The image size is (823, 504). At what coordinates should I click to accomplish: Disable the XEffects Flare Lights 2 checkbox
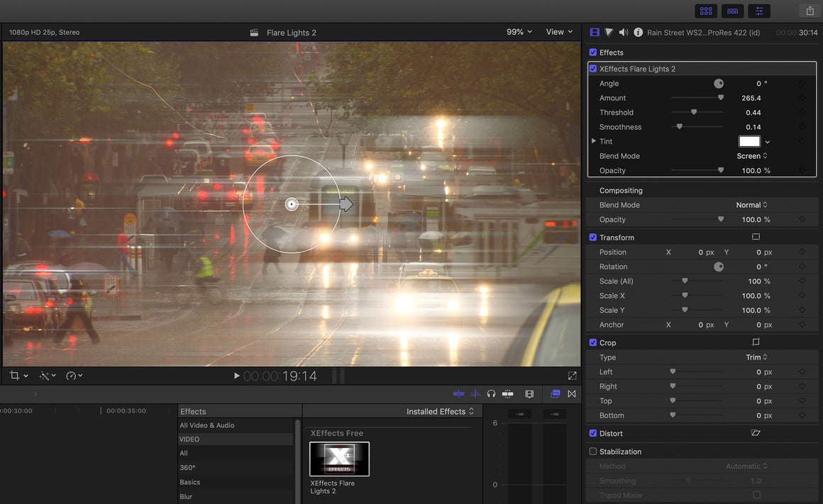[x=593, y=69]
